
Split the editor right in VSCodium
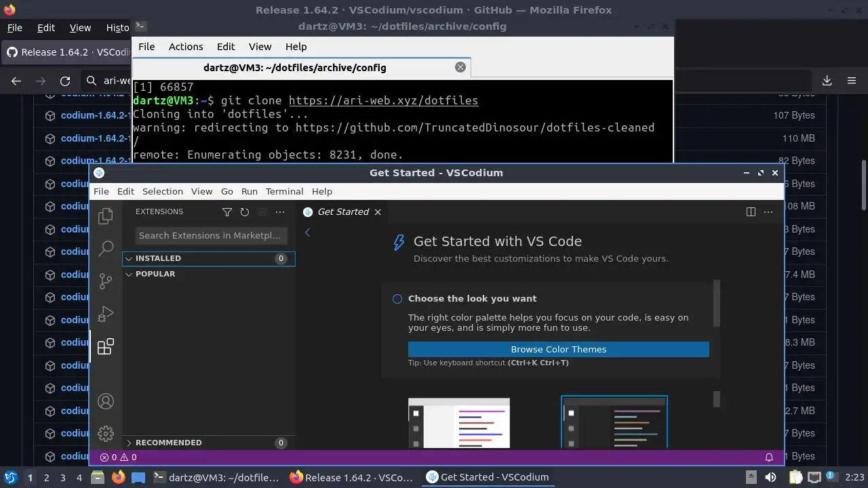pyautogui.click(x=751, y=212)
